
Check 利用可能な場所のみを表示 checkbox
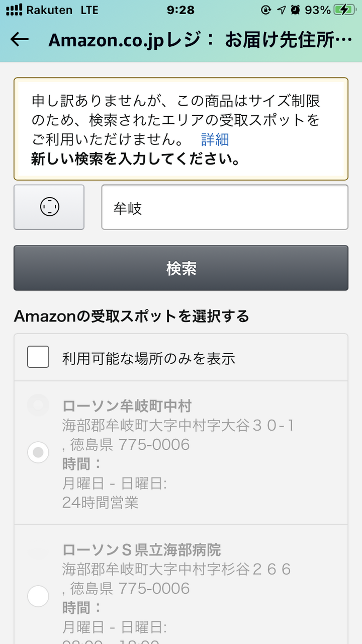click(x=38, y=357)
